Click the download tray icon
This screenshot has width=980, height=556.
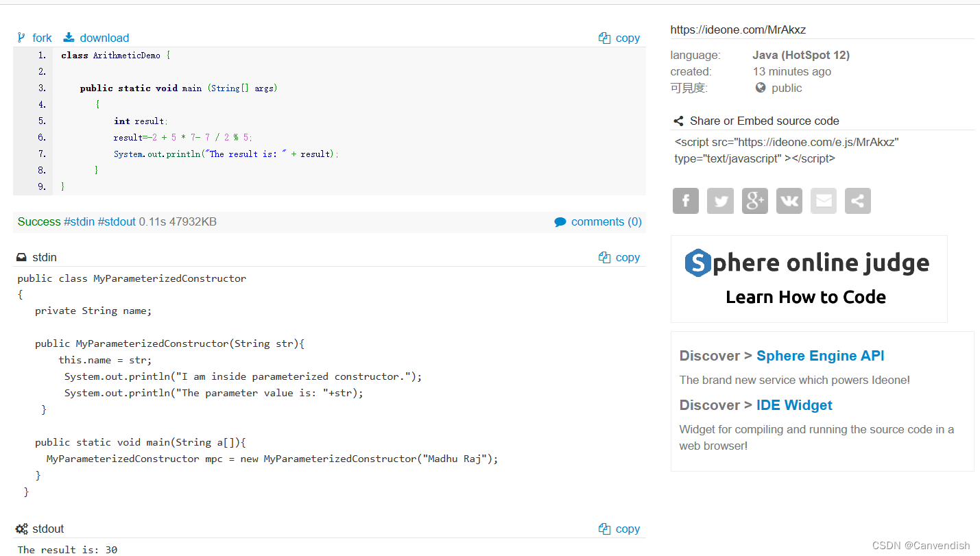click(69, 38)
